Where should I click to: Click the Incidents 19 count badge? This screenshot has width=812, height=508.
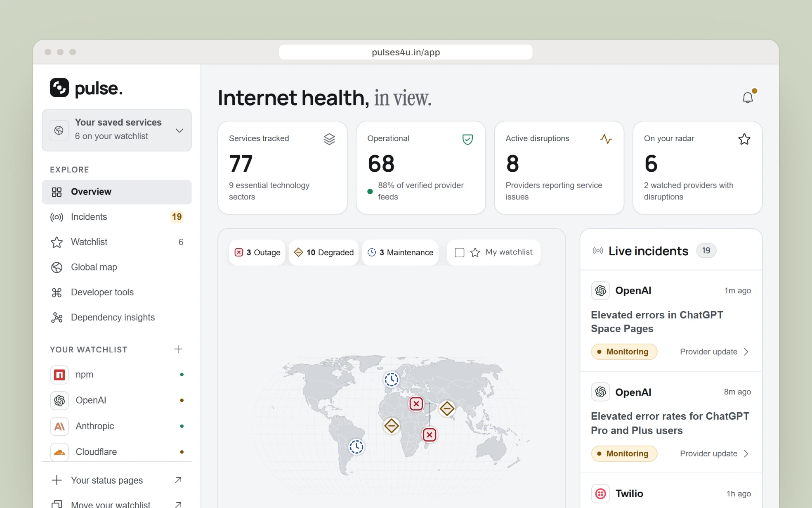click(x=177, y=217)
